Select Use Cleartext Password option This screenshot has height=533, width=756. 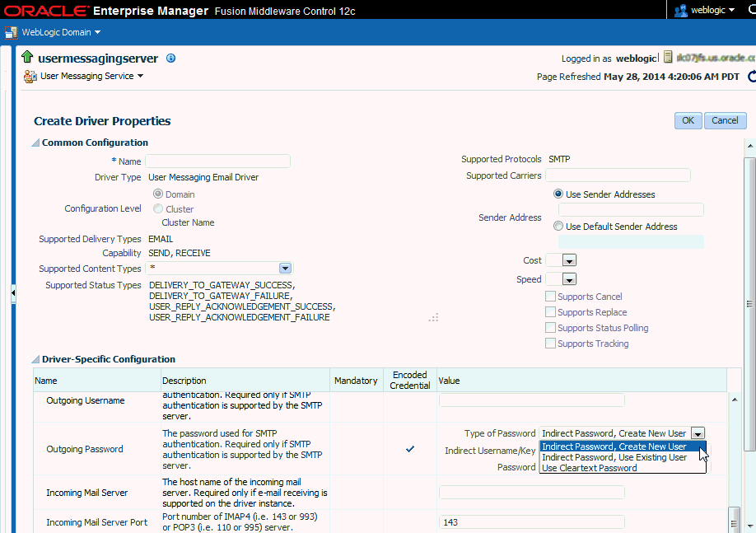[x=623, y=468]
